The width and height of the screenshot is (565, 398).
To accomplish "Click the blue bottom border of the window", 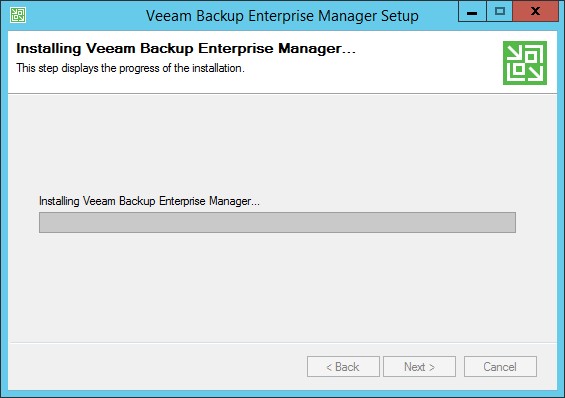I will [x=282, y=394].
